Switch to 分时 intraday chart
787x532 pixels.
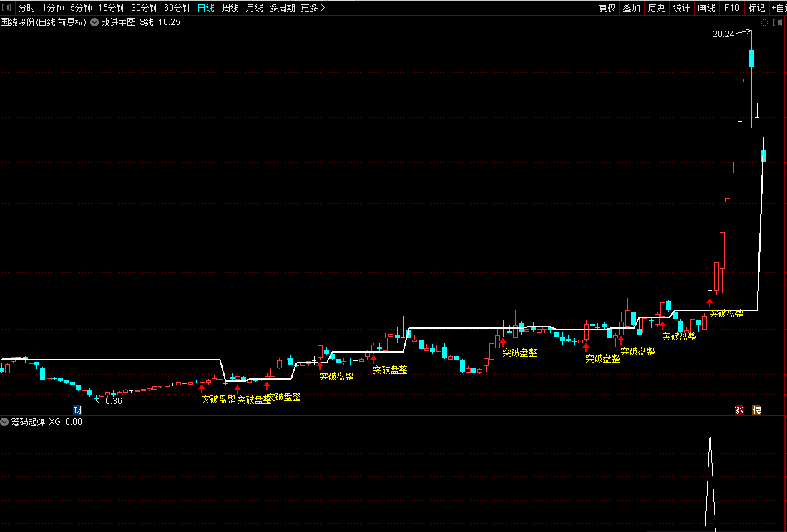point(27,8)
